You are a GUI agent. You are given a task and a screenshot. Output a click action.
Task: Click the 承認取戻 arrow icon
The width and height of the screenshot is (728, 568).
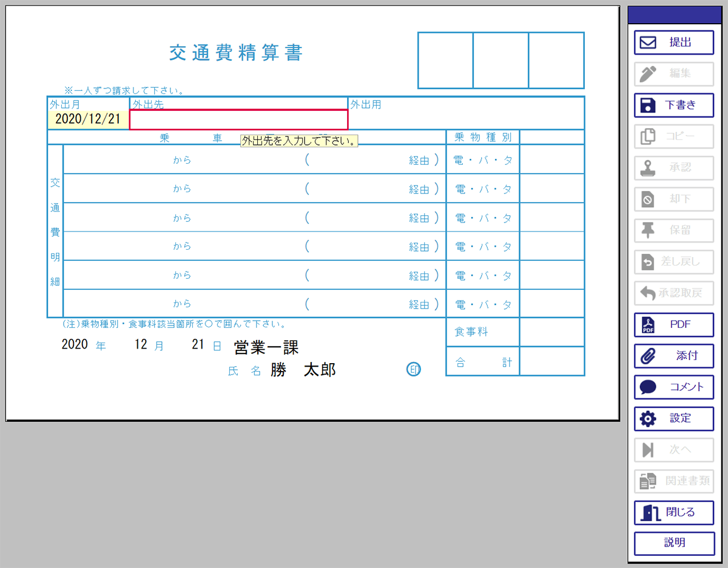pos(648,293)
